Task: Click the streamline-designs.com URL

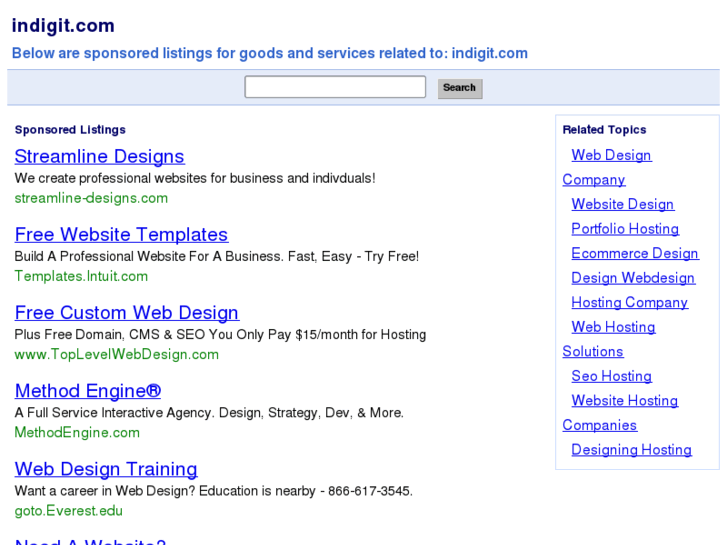Action: 91,198
